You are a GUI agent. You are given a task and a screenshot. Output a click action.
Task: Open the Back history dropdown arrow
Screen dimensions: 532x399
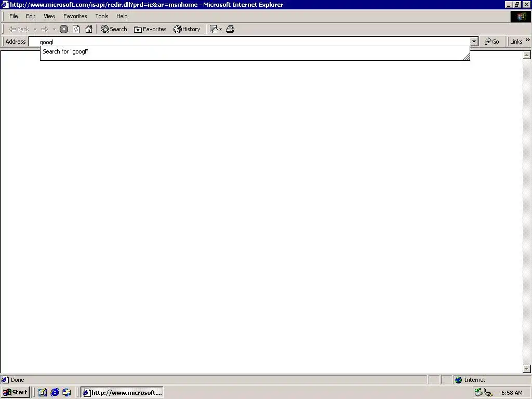(35, 30)
